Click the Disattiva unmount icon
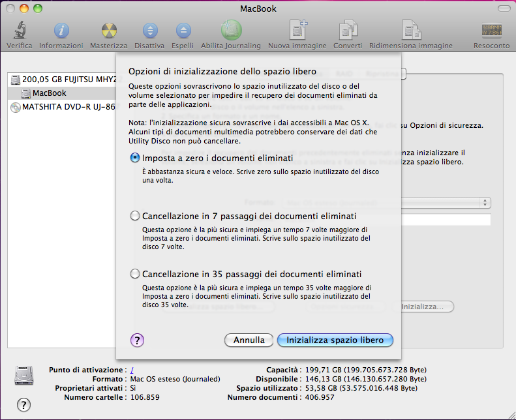Screen dimensions: 516x420 point(150,31)
